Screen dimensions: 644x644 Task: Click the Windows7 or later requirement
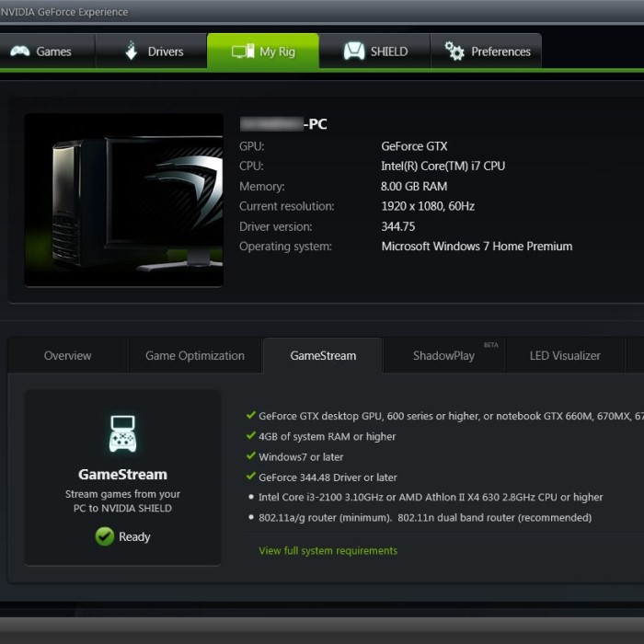click(x=301, y=457)
